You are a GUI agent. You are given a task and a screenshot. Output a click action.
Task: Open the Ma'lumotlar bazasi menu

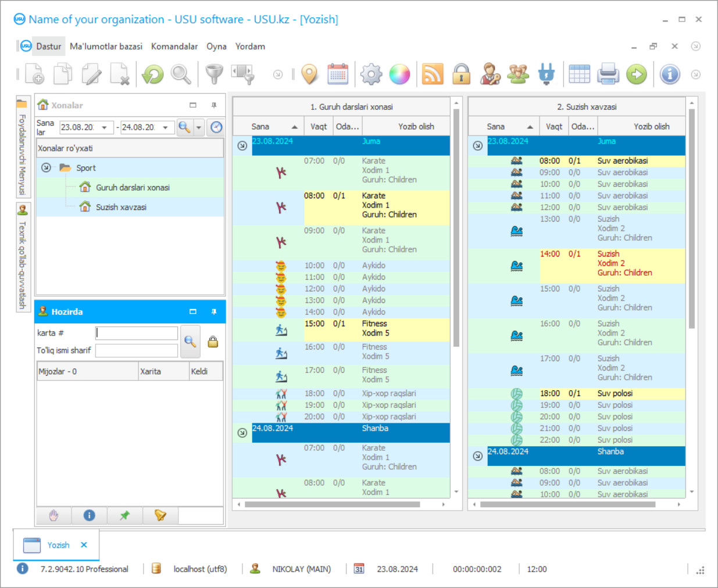pos(106,47)
